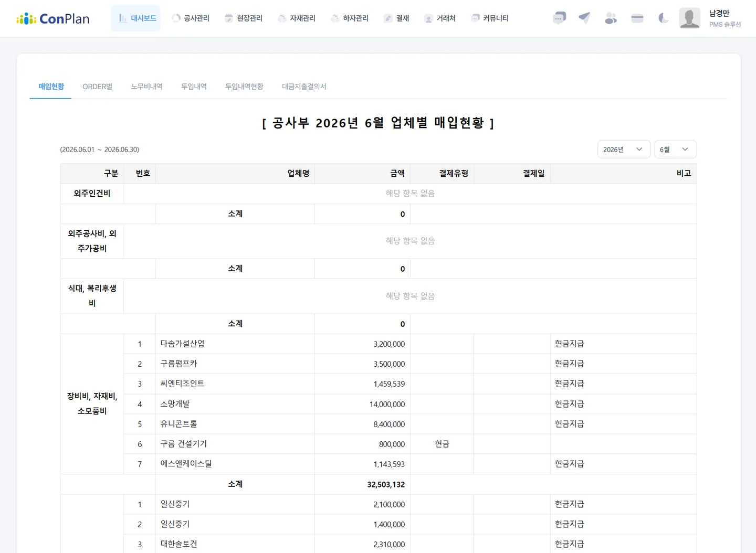Click the 결제일 column header

click(512, 174)
